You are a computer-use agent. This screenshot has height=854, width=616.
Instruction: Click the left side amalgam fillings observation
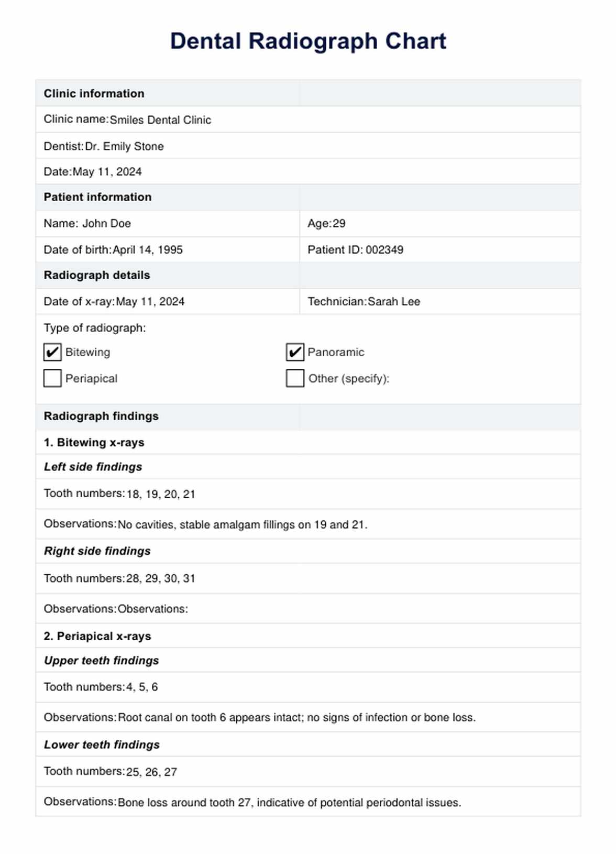point(242,524)
